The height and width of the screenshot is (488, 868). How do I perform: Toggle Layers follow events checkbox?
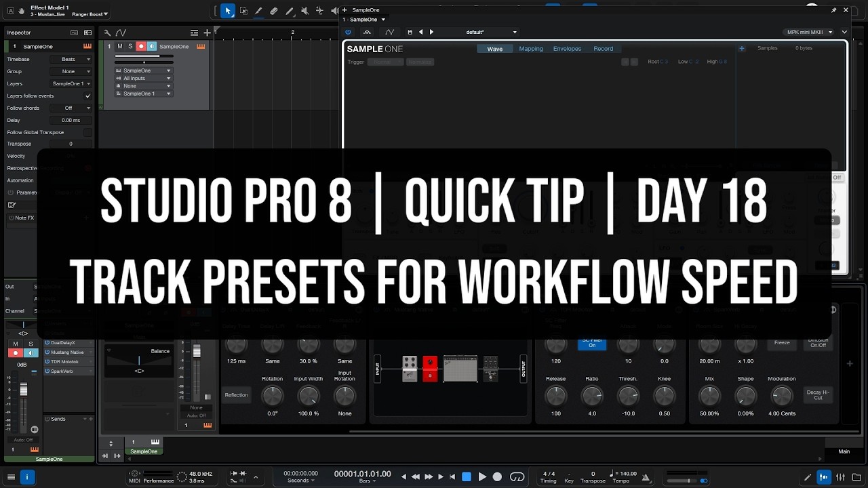coord(87,96)
